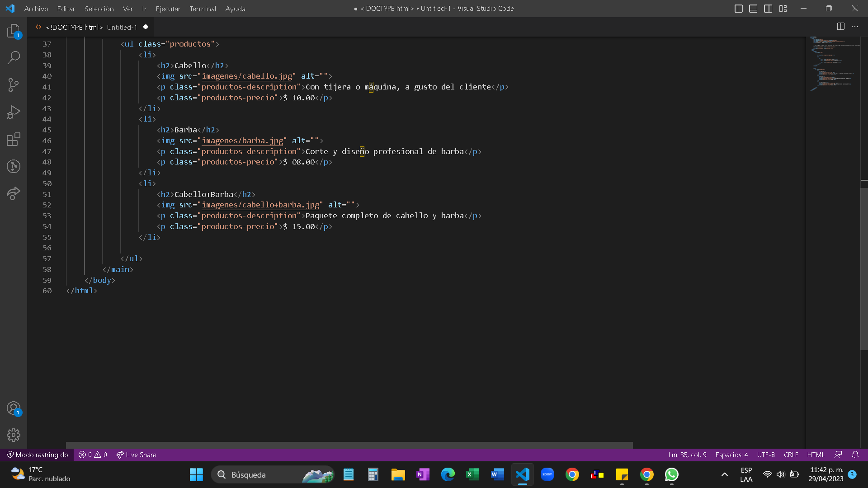The height and width of the screenshot is (488, 868).
Task: Open Microsoft Edge from the taskbar
Action: pyautogui.click(x=448, y=474)
